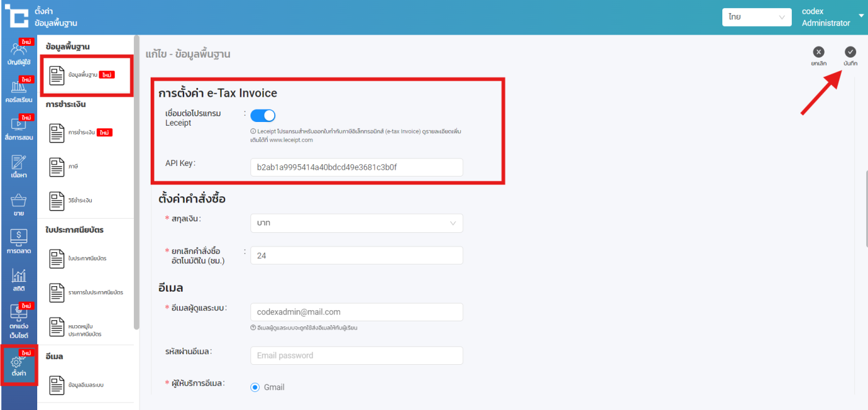This screenshot has width=868, height=410.
Task: Click the settings menu vertical scrollbar
Action: [136, 186]
